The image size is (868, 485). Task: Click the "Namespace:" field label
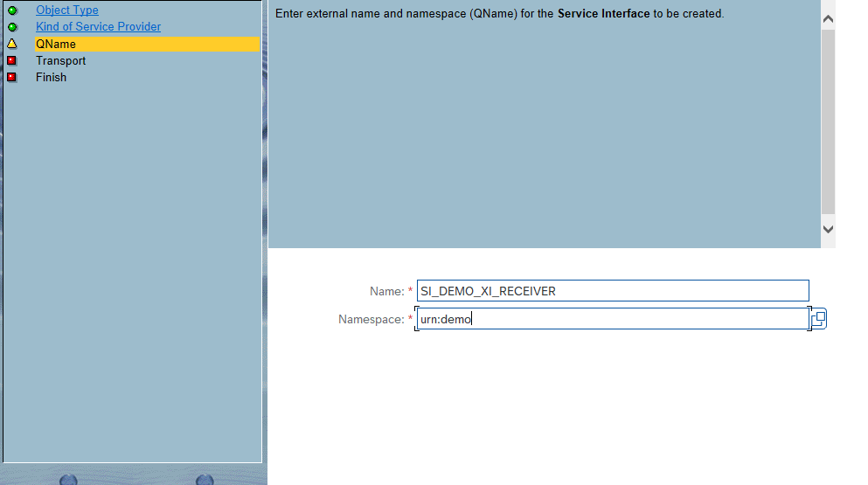pyautogui.click(x=371, y=320)
